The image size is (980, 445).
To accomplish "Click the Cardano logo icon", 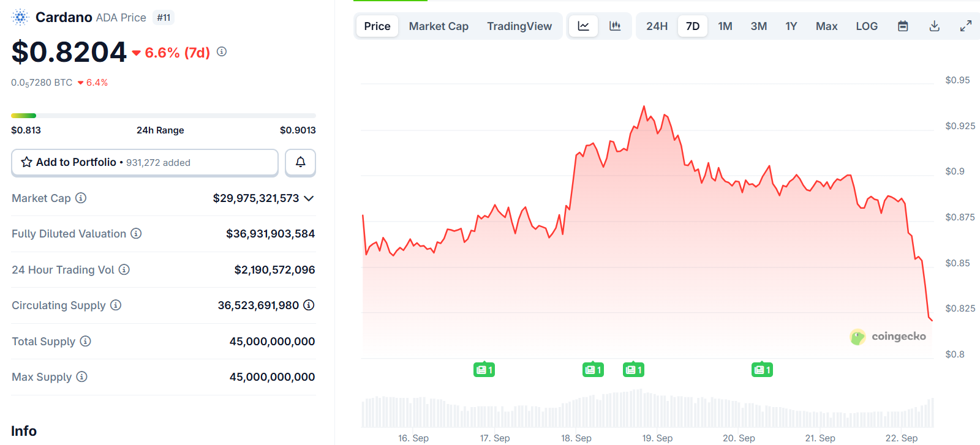I will click(x=20, y=18).
